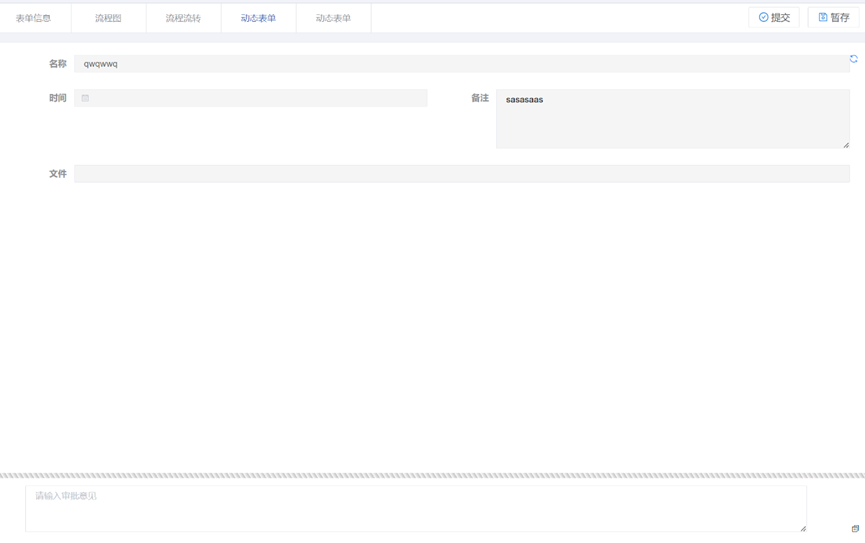Submit the form with 提交
Viewport: 865px width, 543px height.
774,18
